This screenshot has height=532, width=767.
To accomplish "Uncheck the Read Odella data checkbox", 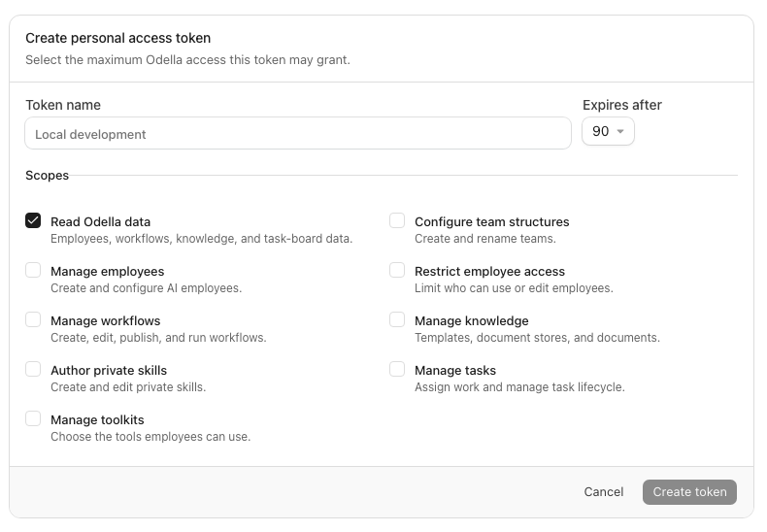I will [33, 220].
